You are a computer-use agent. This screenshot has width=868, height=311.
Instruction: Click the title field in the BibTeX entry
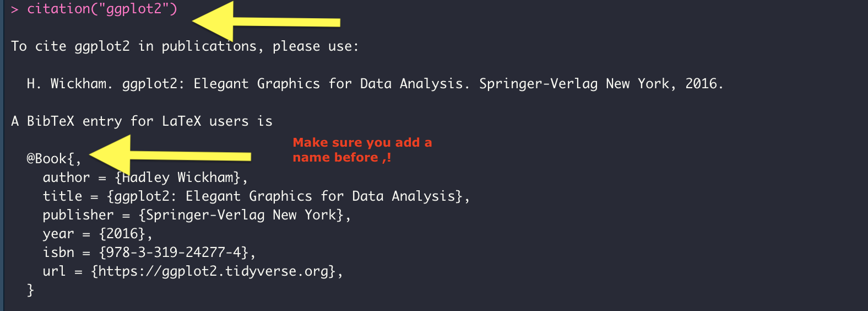256,196
